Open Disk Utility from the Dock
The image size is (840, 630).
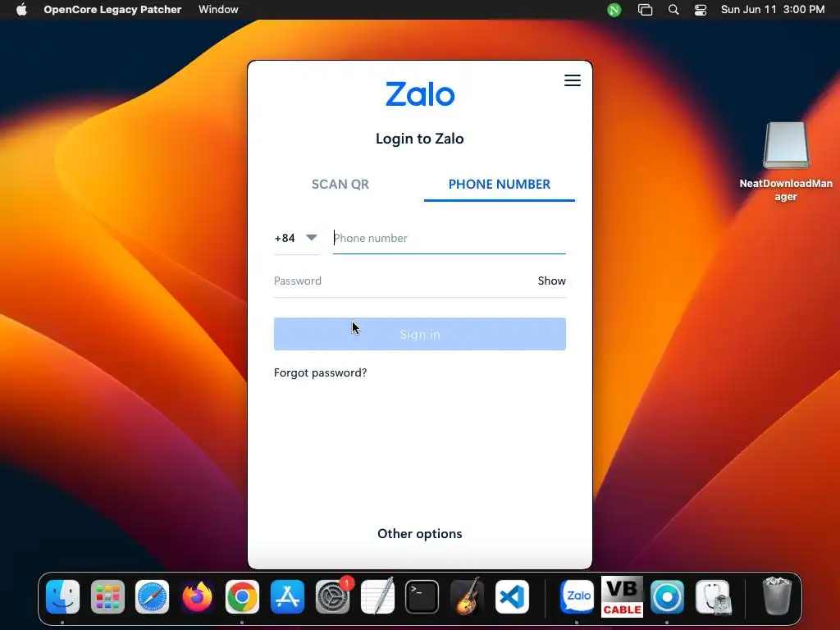pyautogui.click(x=713, y=596)
